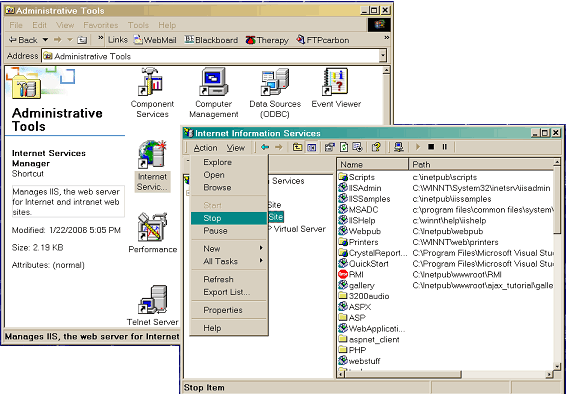Select Pause in the context menu

[x=229, y=231]
